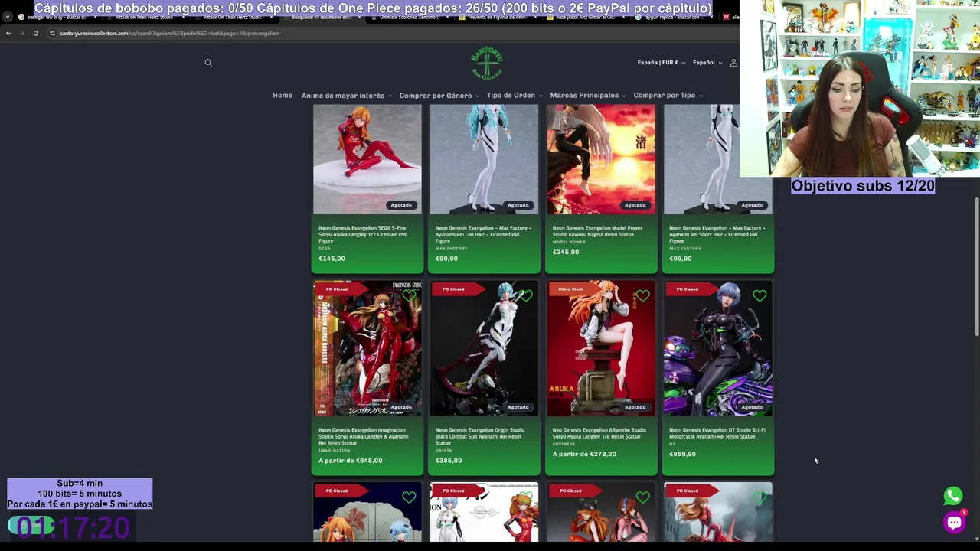Click the browser forward arrow
Screen dimensions: 980x551
[x=22, y=33]
